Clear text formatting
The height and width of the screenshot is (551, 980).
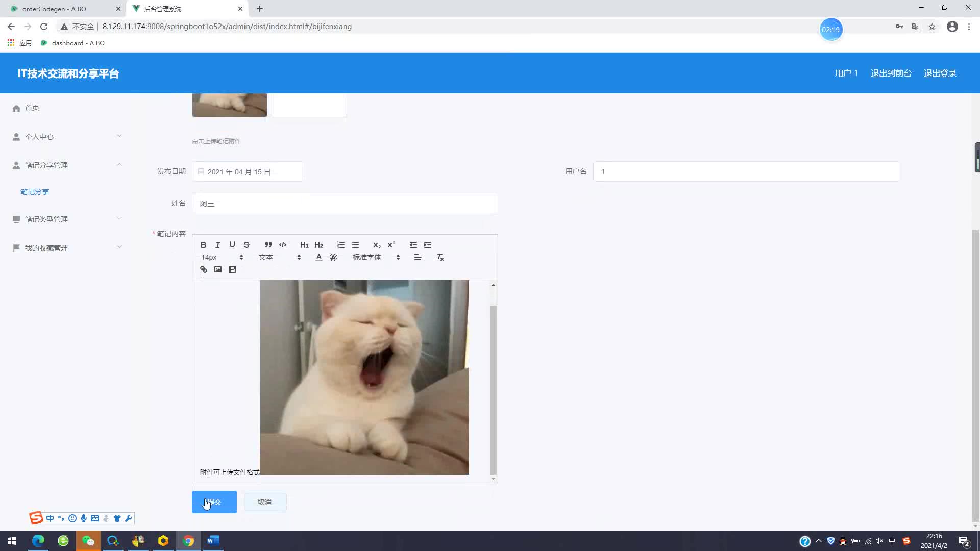tap(439, 257)
